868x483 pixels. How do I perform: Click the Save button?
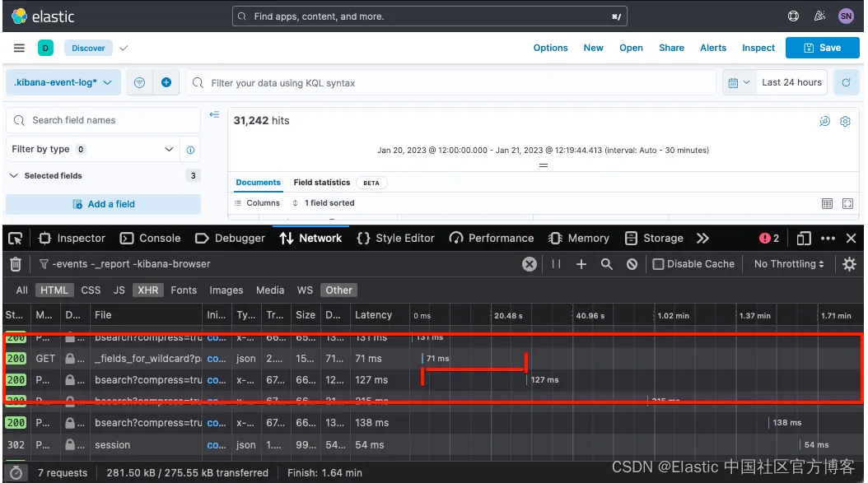click(822, 48)
